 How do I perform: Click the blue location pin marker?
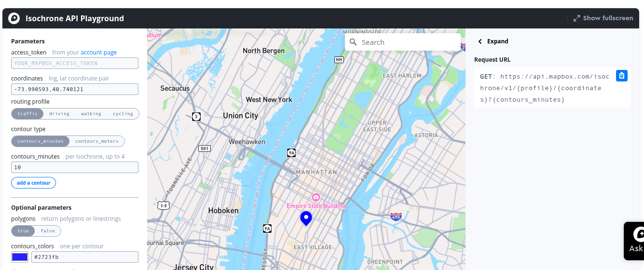click(x=306, y=218)
